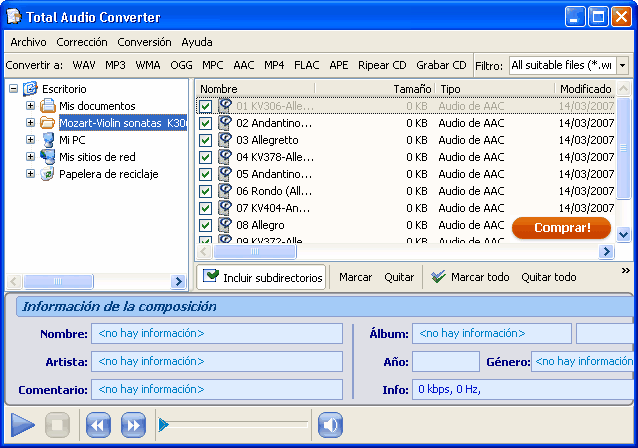638x448 pixels.
Task: Click the folder tree horizontal scrollbar thumb
Action: (58, 281)
